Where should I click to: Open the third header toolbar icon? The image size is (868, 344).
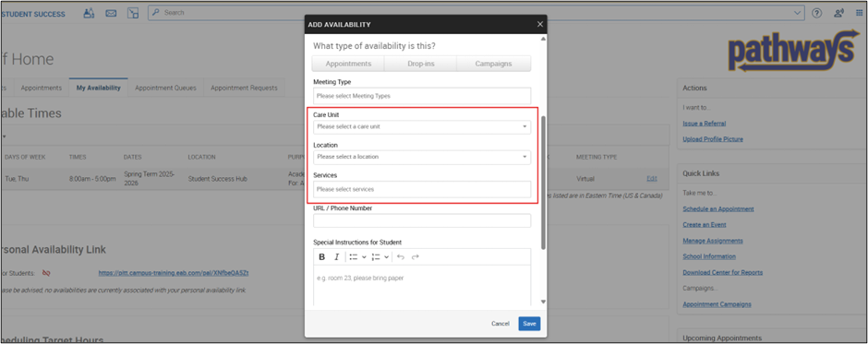click(x=133, y=13)
